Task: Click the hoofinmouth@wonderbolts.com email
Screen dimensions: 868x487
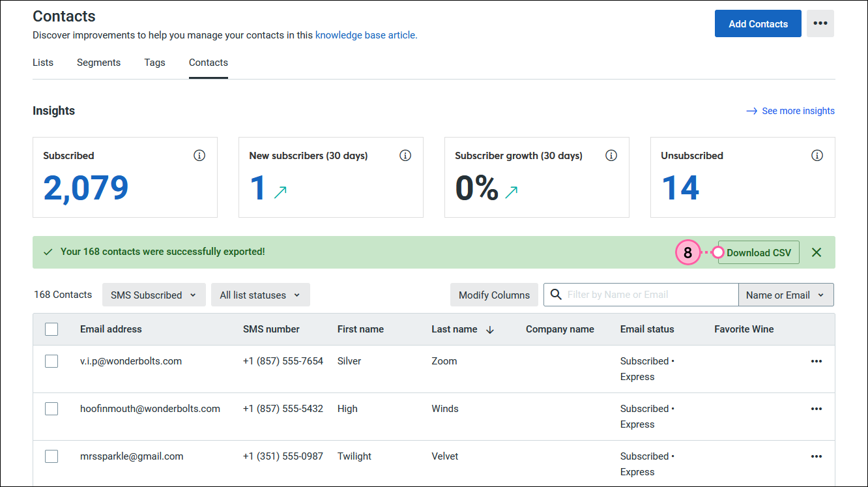Action: pyautogui.click(x=150, y=409)
